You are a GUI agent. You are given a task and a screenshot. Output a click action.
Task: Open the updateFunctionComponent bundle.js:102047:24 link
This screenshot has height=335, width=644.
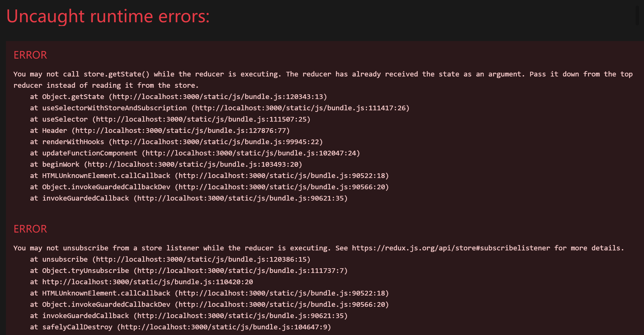251,153
